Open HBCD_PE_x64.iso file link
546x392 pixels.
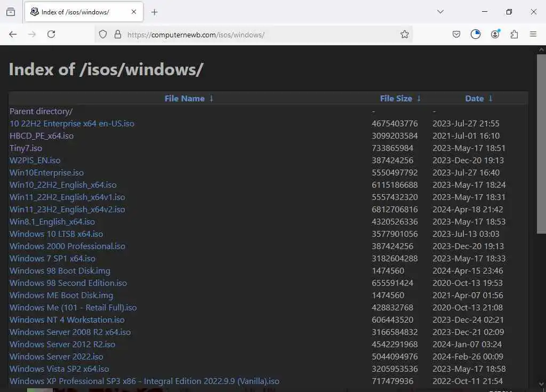pyautogui.click(x=42, y=135)
